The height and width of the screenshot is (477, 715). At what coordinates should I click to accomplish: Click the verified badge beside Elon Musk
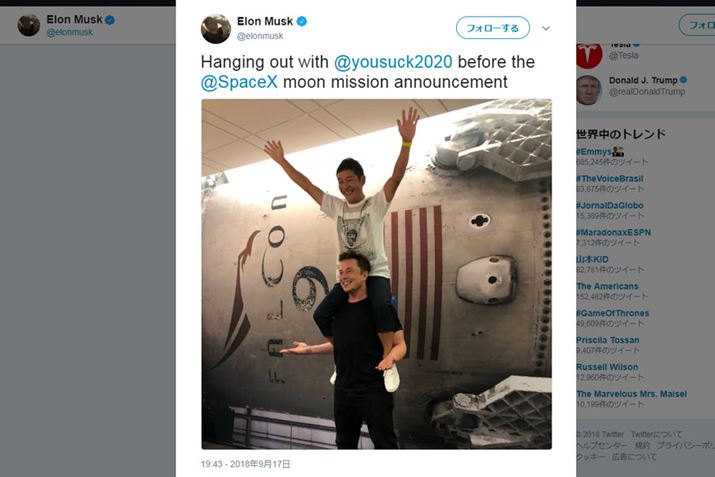301,21
